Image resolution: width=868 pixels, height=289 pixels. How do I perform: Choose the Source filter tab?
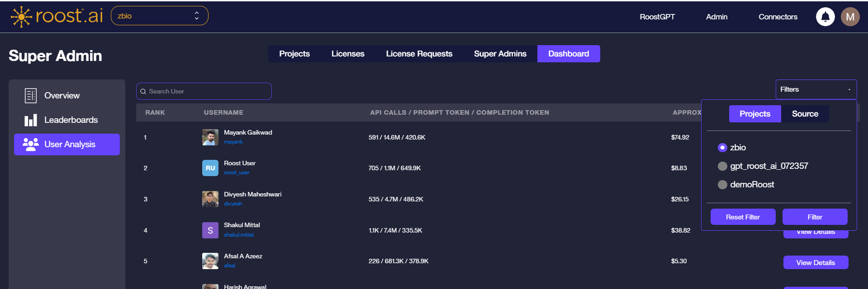tap(805, 114)
